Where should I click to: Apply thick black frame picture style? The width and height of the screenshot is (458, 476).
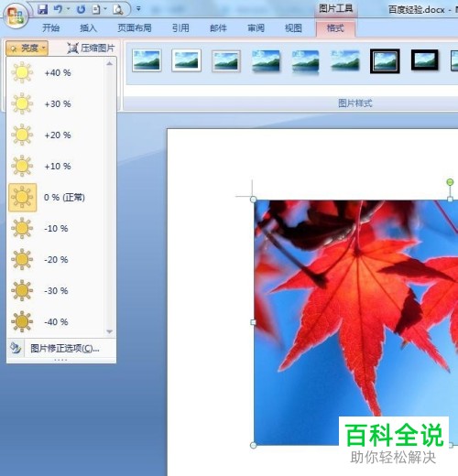pyautogui.click(x=425, y=60)
